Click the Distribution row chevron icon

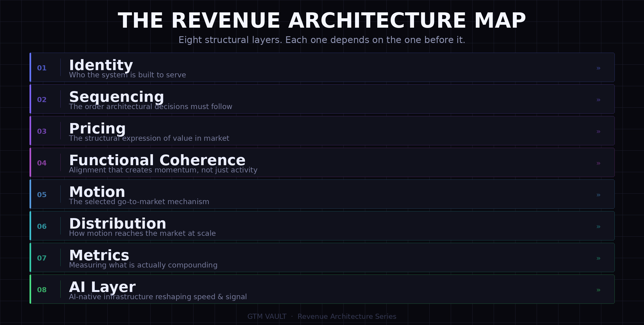598,227
